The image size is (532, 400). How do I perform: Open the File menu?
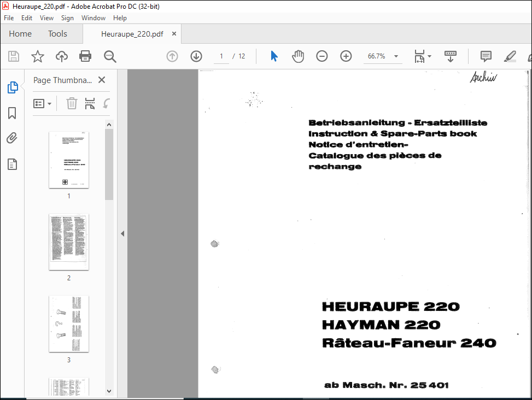pyautogui.click(x=9, y=18)
